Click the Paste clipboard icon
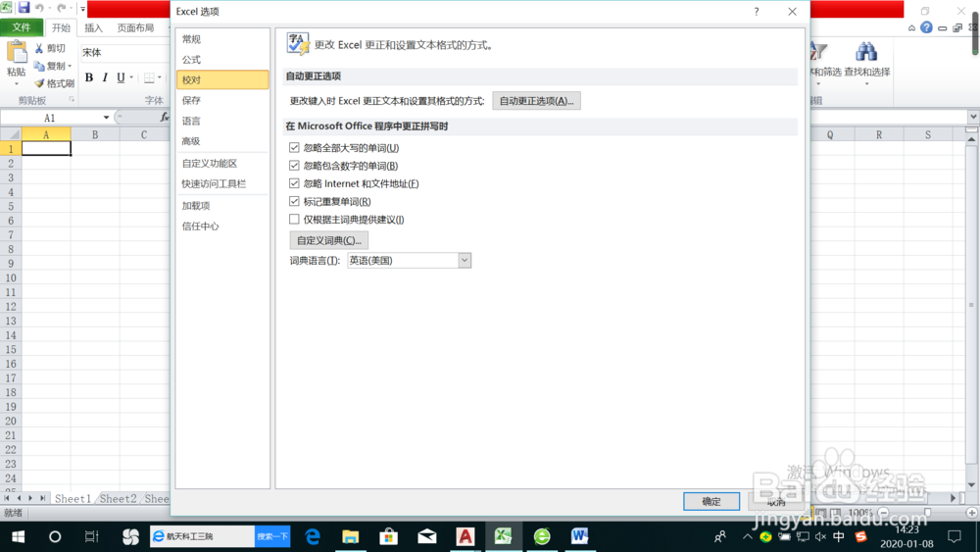 [x=17, y=53]
